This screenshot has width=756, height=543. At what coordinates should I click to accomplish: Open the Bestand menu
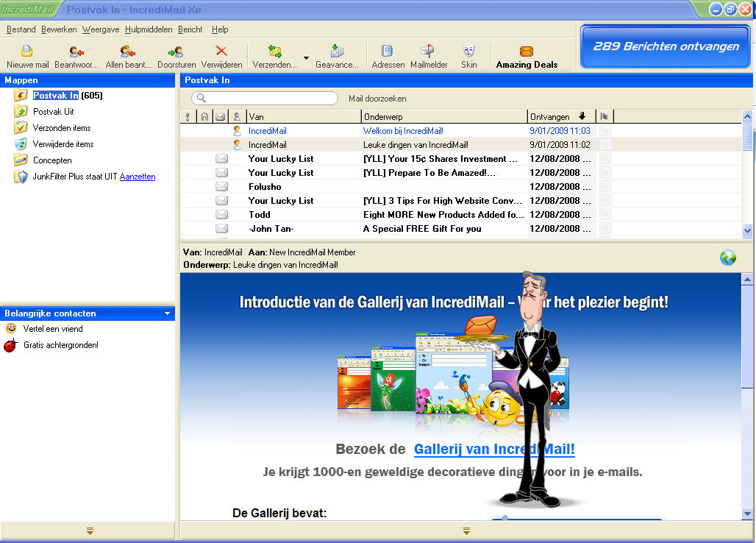(x=21, y=29)
